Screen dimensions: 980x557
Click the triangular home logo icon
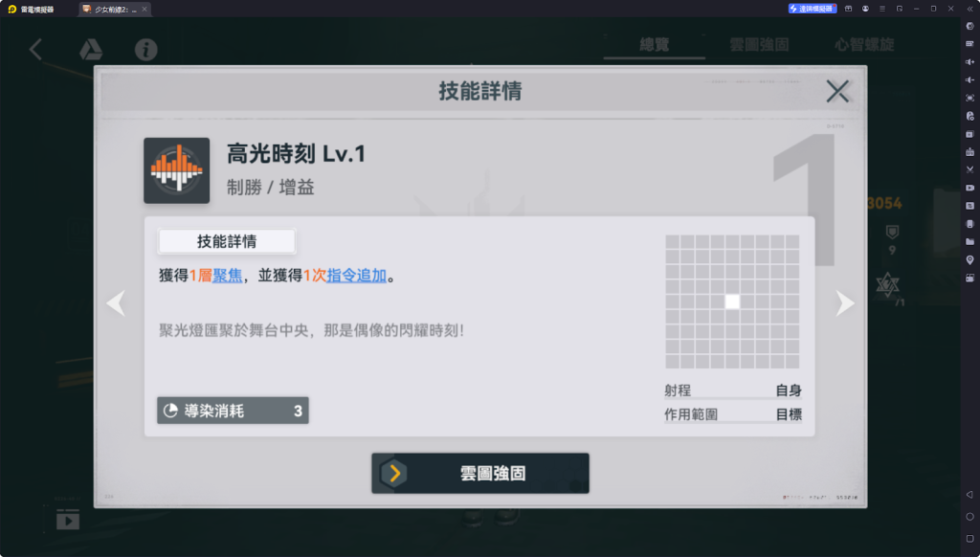[x=91, y=50]
